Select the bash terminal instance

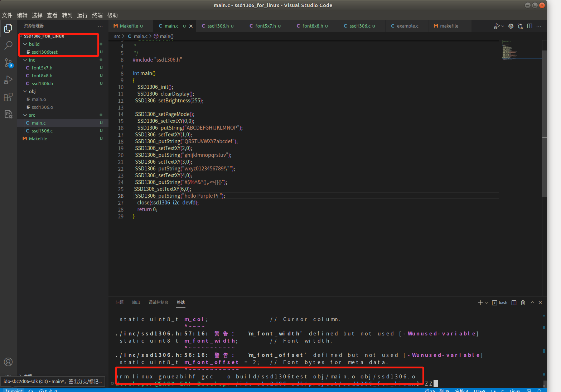tap(500, 303)
